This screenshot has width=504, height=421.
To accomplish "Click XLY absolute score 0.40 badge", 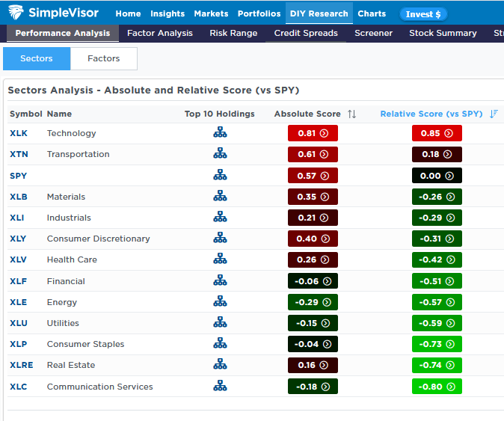I will point(313,239).
